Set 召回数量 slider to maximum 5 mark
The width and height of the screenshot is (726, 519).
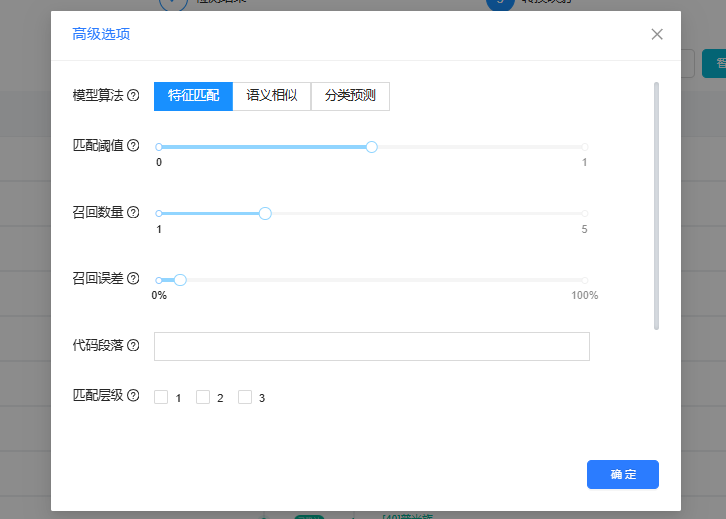pos(585,213)
